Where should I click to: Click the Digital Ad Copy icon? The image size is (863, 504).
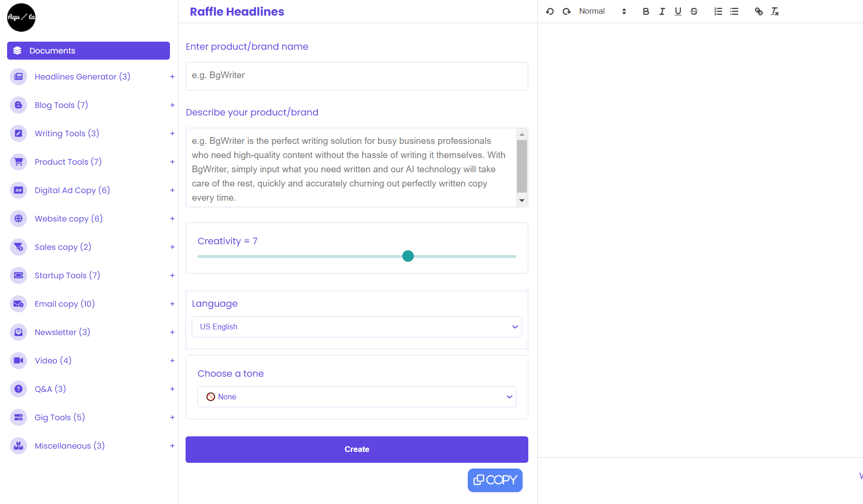pyautogui.click(x=18, y=190)
